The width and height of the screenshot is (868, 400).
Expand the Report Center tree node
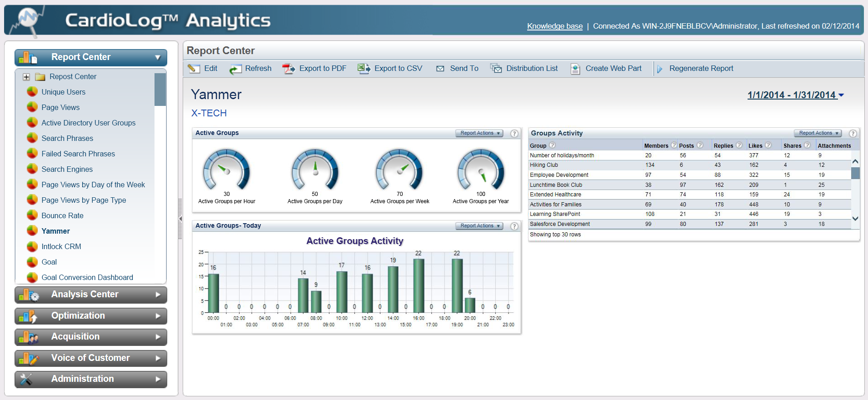26,77
